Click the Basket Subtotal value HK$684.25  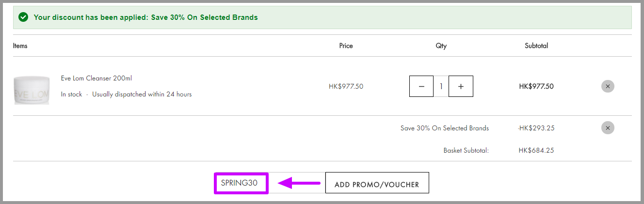pyautogui.click(x=536, y=151)
